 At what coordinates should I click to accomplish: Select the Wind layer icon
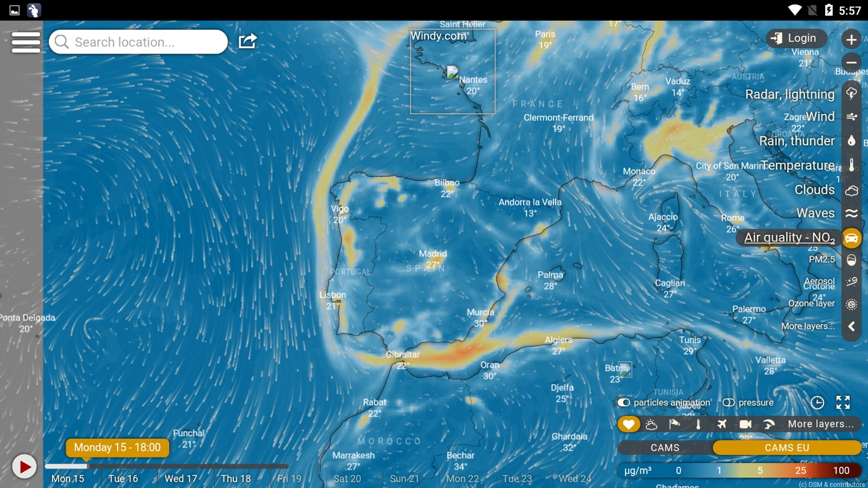(x=852, y=117)
